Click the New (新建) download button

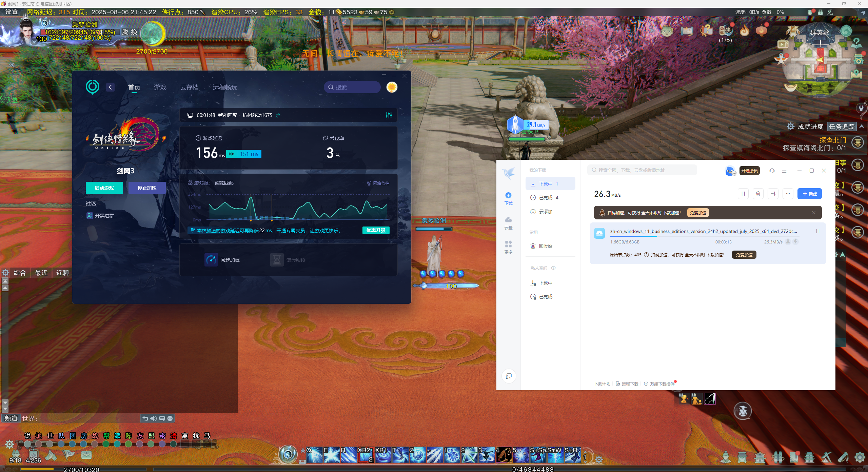(809, 194)
